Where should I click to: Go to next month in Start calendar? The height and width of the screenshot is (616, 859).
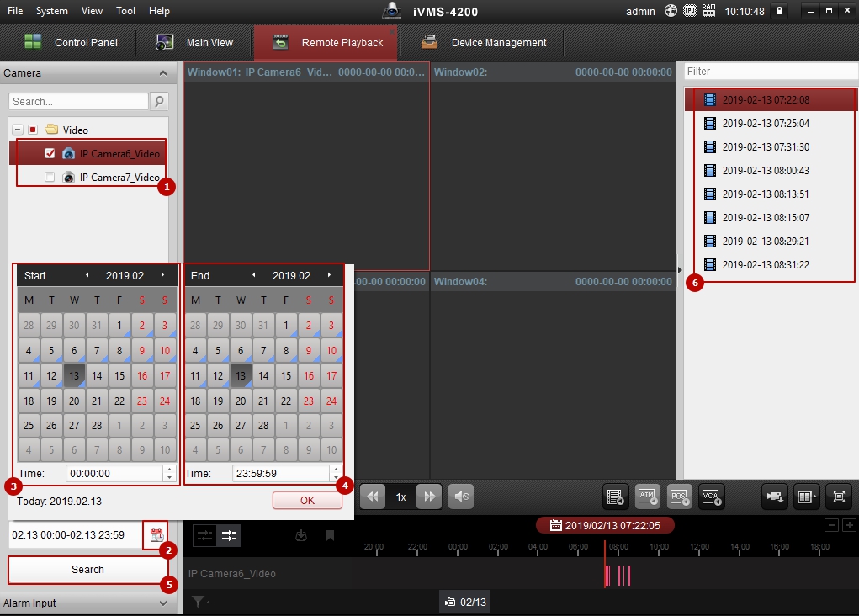(x=162, y=275)
